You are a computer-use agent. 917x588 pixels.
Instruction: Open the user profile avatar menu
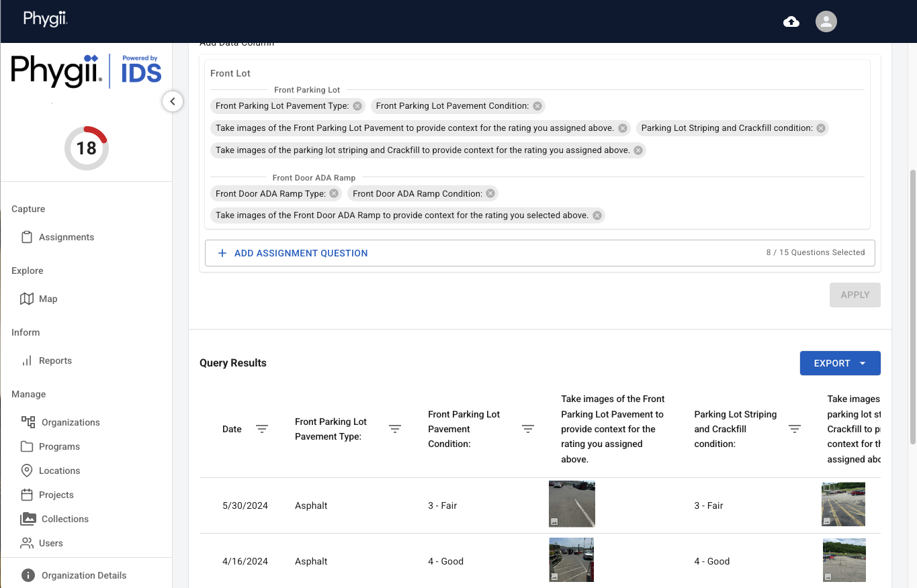[x=826, y=21]
